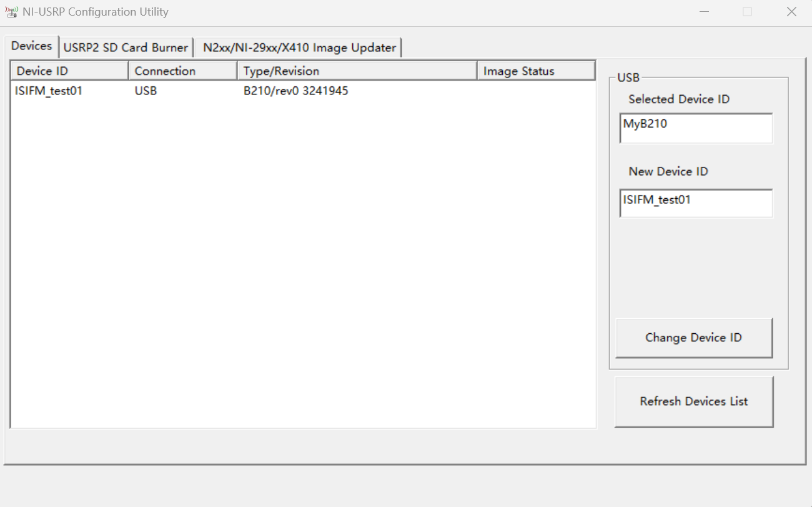Minimize the NI-USRP Configuration Utility window
Screen dimensions: 812x507
click(704, 11)
